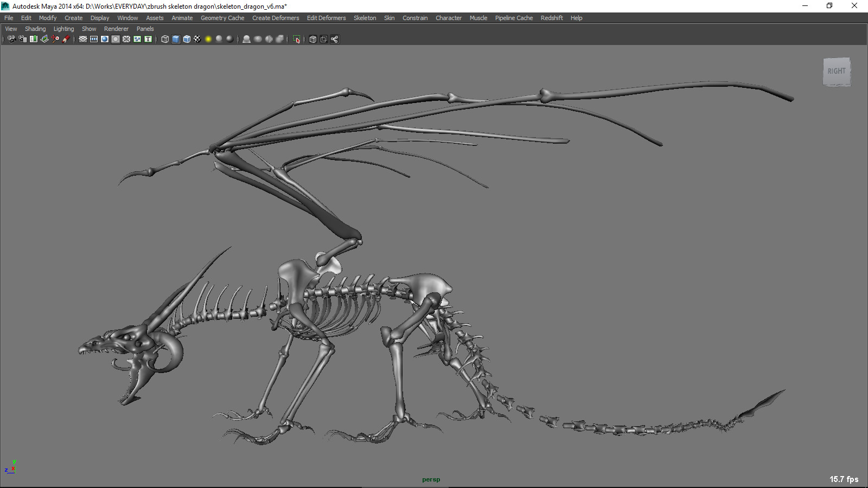Click the yellow lighting bulb icon
Image resolution: width=868 pixels, height=488 pixels.
coord(208,39)
